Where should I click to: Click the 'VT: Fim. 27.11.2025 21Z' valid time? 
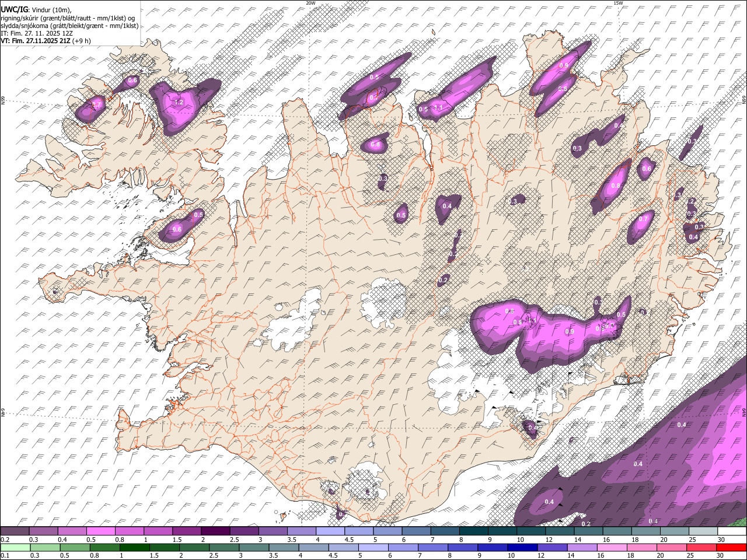(35, 41)
